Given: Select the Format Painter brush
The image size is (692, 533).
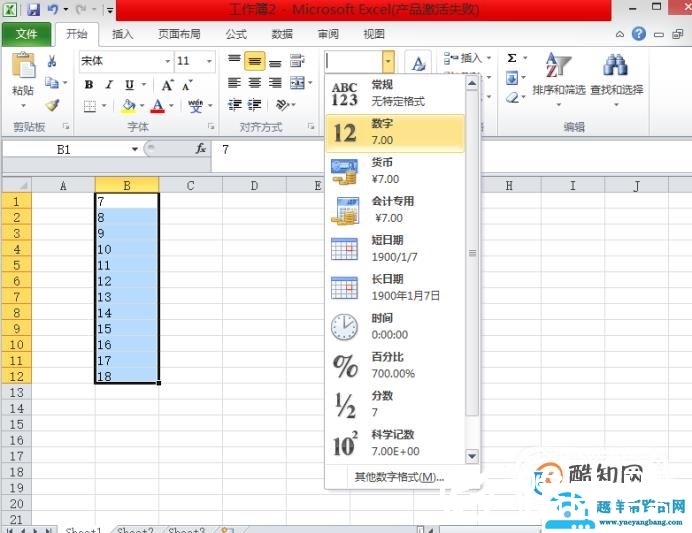Looking at the screenshot, I should pyautogui.click(x=52, y=105).
